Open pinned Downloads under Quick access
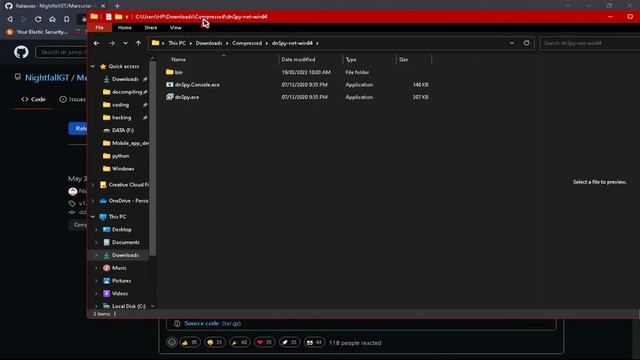640x360 pixels. pyautogui.click(x=125, y=79)
